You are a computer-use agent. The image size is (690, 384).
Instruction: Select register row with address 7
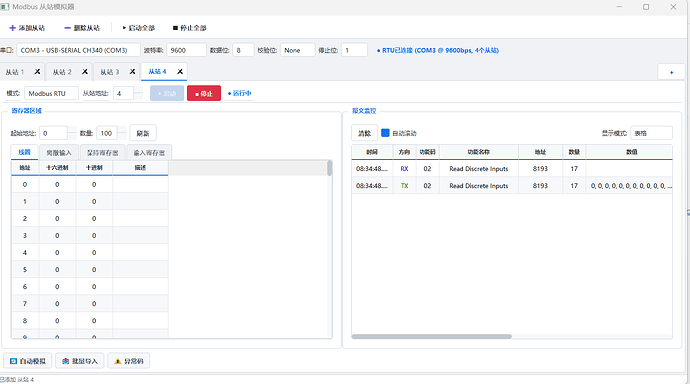click(90, 304)
